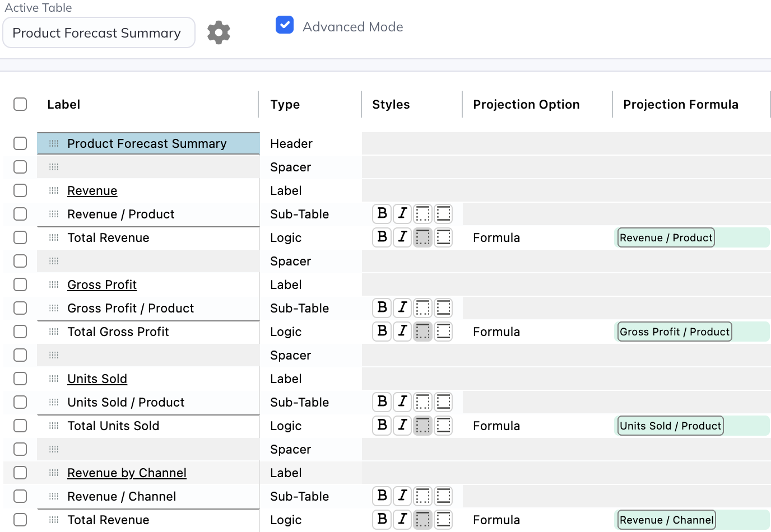Open the Active Table selector dropdown
The height and width of the screenshot is (532, 771).
point(99,33)
